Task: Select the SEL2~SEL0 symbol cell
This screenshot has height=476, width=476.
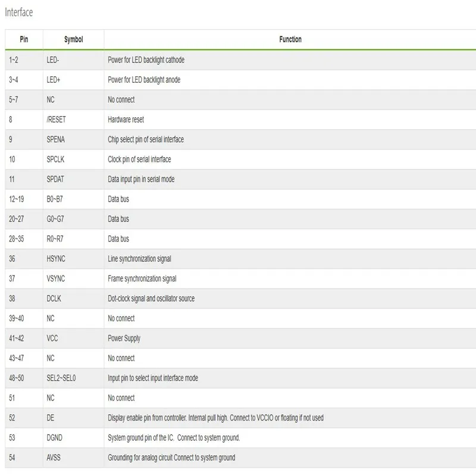Action: coord(61,378)
